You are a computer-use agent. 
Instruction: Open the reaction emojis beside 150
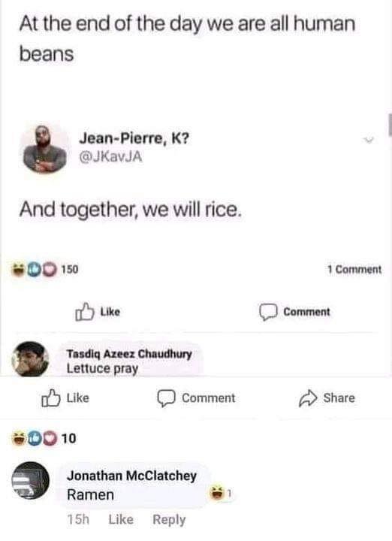point(34,269)
